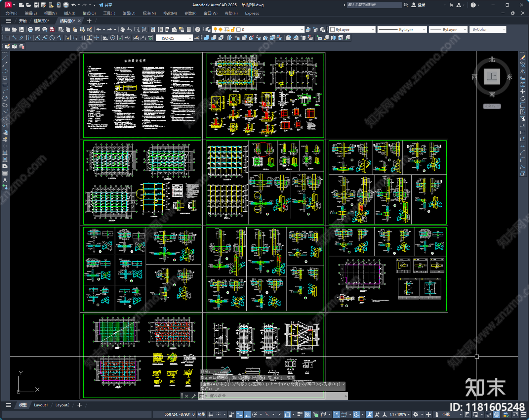Click the 登录 sign-in button

418,5
